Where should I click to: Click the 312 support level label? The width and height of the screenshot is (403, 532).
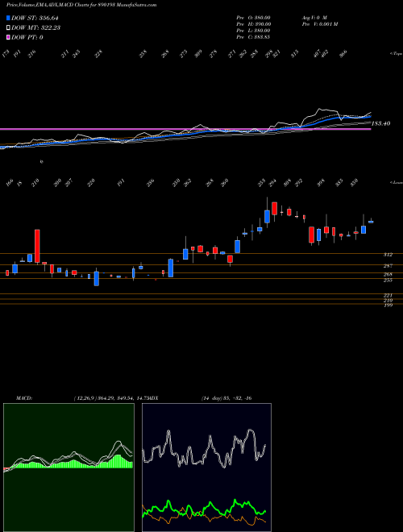(388, 255)
